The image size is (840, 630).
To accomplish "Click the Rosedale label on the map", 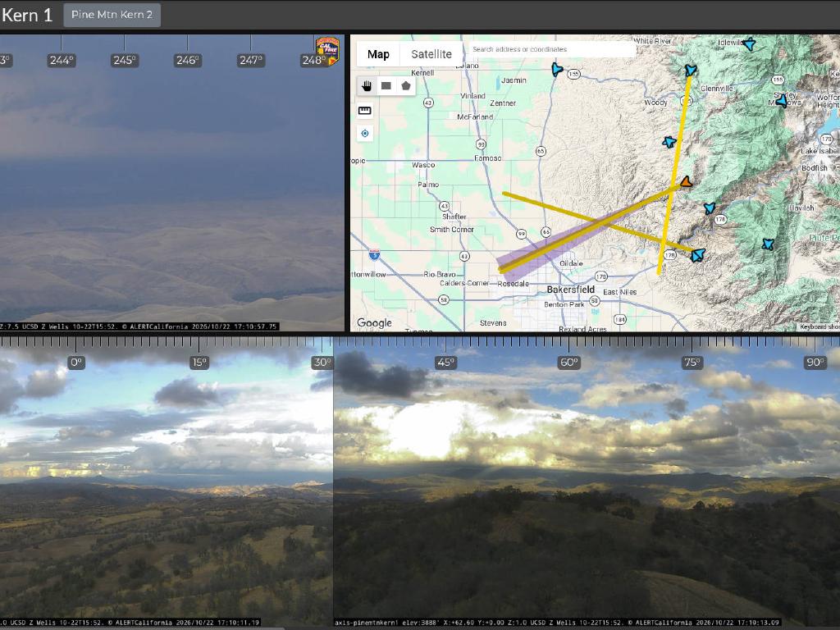I will pyautogui.click(x=514, y=283).
